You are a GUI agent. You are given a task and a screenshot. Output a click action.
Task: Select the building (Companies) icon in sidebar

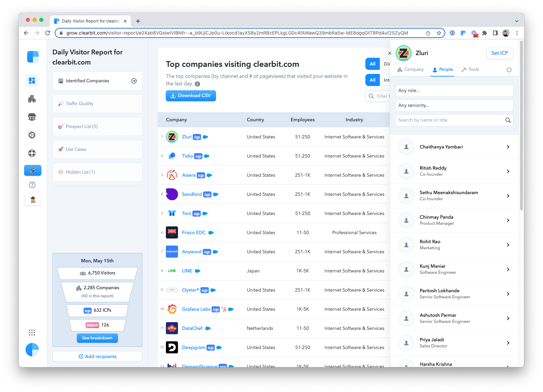tap(32, 99)
